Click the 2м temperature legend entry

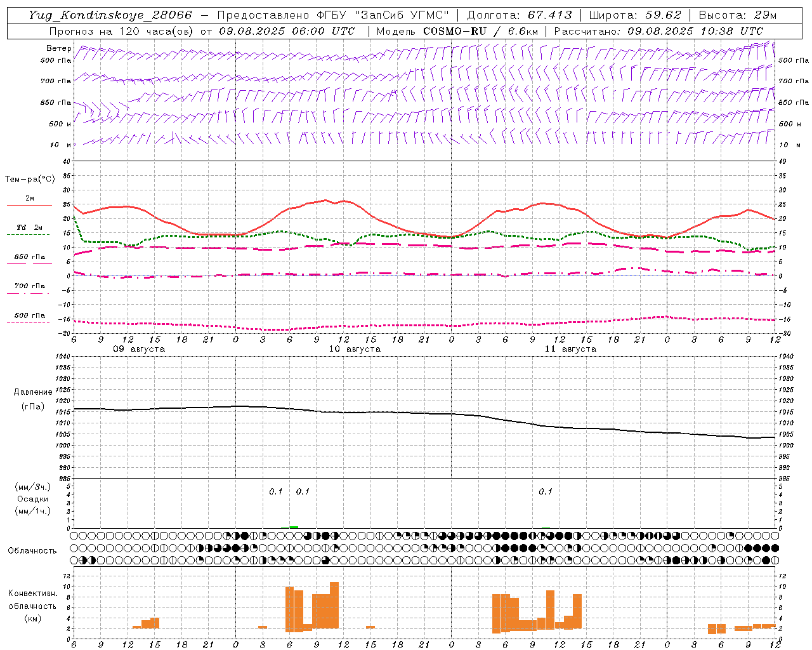coord(30,199)
